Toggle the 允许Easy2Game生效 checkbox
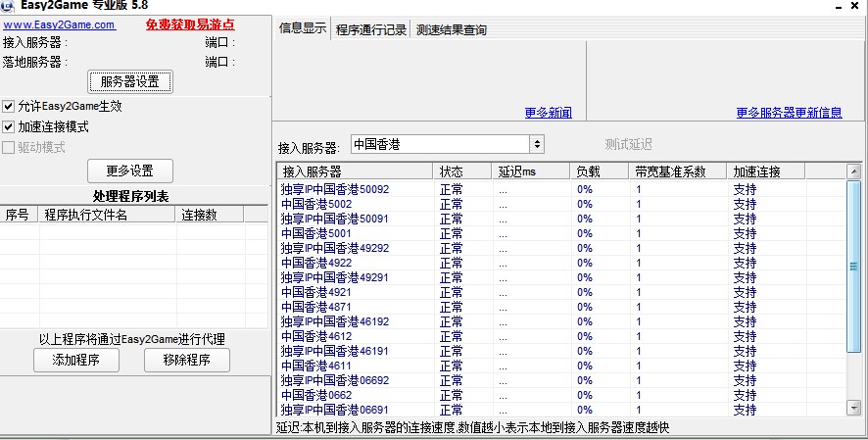The width and height of the screenshot is (868, 440). (x=9, y=106)
